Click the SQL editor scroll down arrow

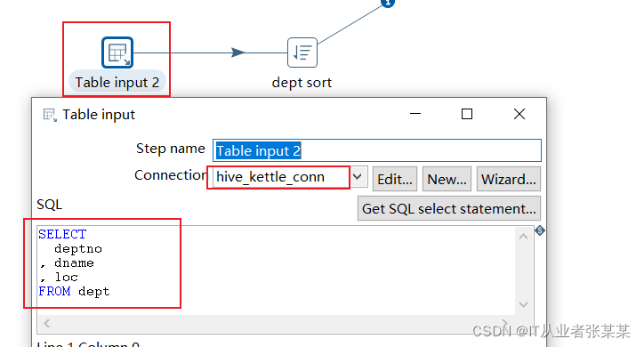click(523, 304)
